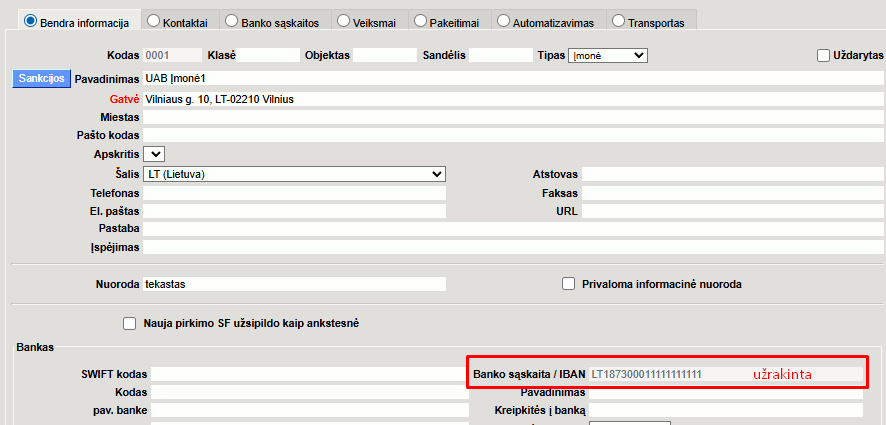Click the SWIFT kodas input field

309,374
